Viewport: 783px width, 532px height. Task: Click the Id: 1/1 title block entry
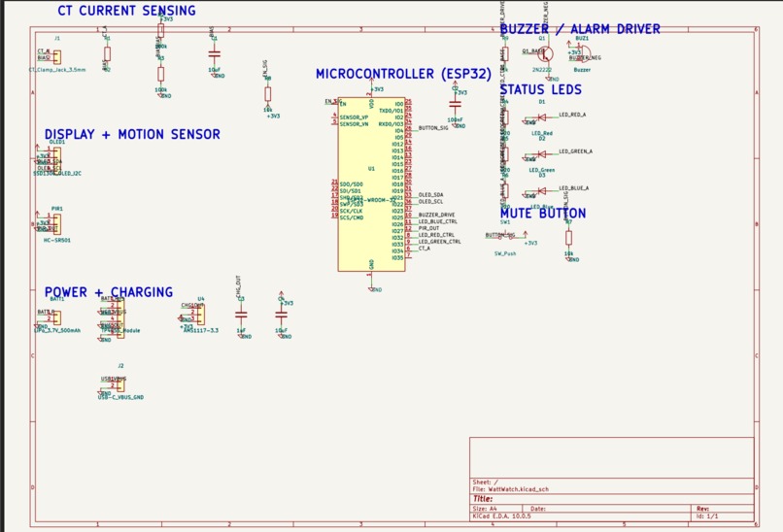point(707,516)
